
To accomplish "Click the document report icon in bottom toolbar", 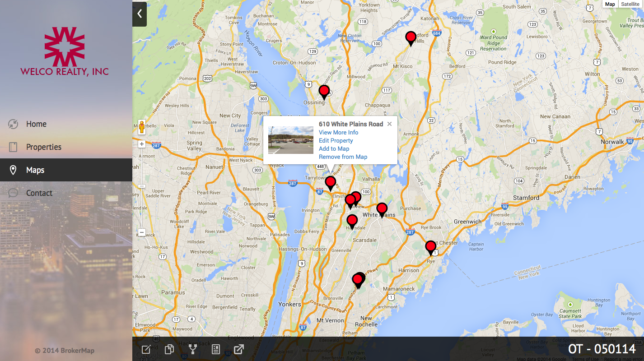I will 216,349.
